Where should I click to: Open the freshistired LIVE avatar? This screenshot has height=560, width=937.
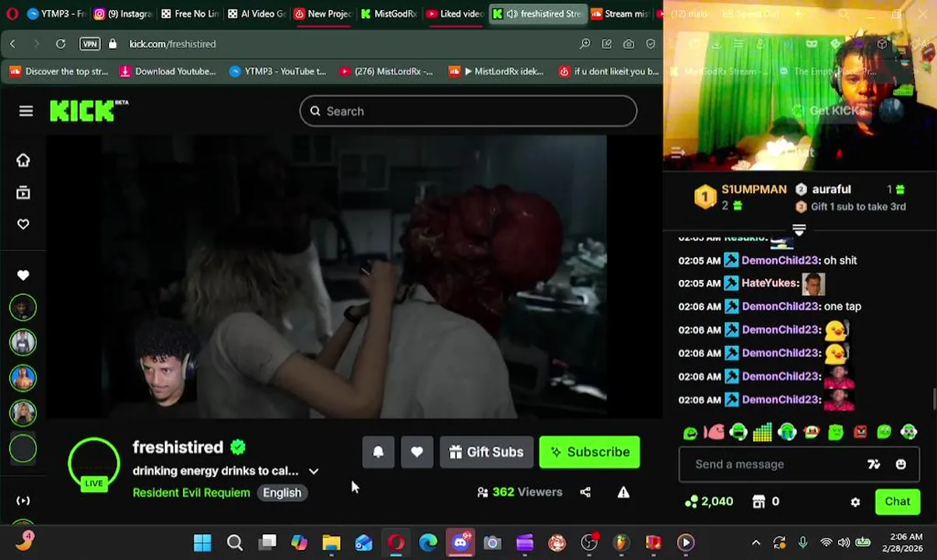pyautogui.click(x=93, y=464)
